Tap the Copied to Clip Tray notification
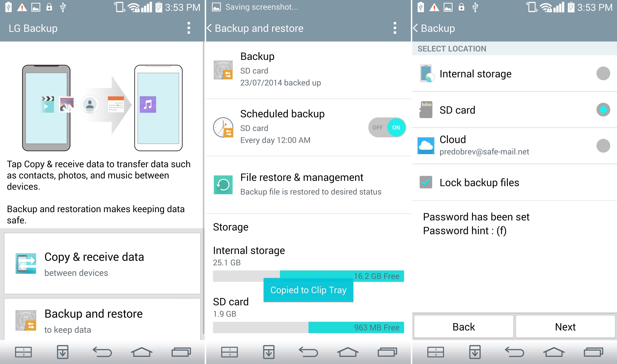The height and width of the screenshot is (364, 617). click(x=308, y=289)
